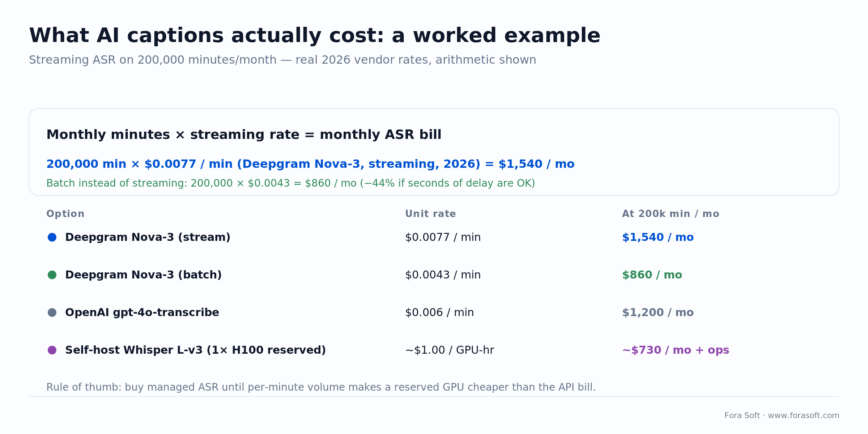868x434 pixels.
Task: Click the 'Unit rate' column header
Action: point(430,214)
